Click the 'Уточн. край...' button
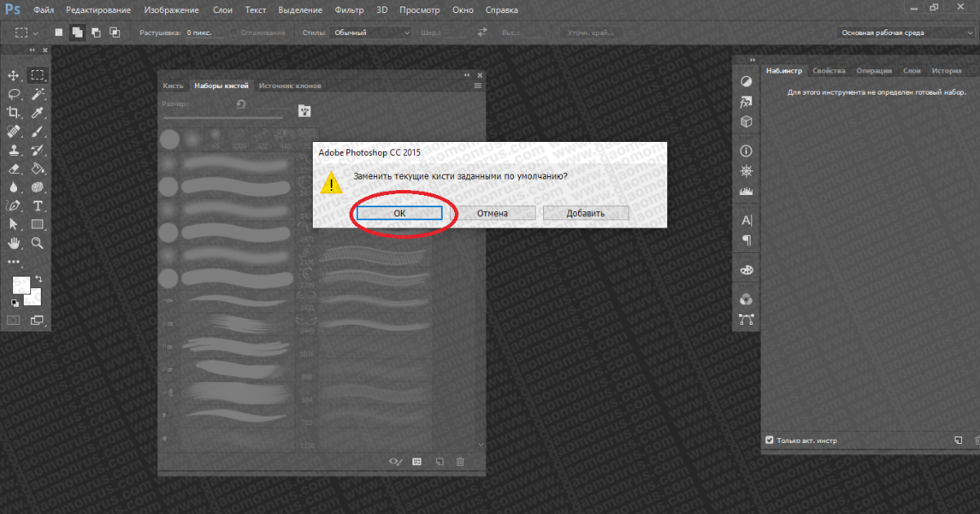The image size is (980, 514). (x=590, y=33)
